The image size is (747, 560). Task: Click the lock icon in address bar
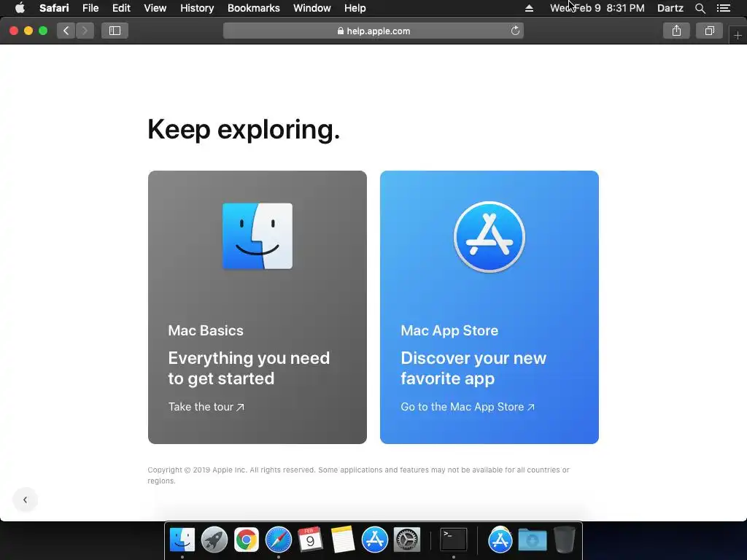click(340, 31)
